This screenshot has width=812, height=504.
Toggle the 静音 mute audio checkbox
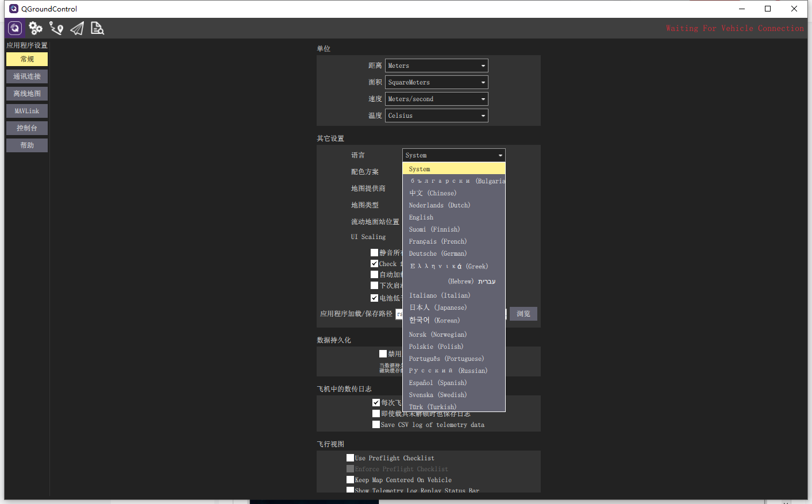[x=375, y=253]
